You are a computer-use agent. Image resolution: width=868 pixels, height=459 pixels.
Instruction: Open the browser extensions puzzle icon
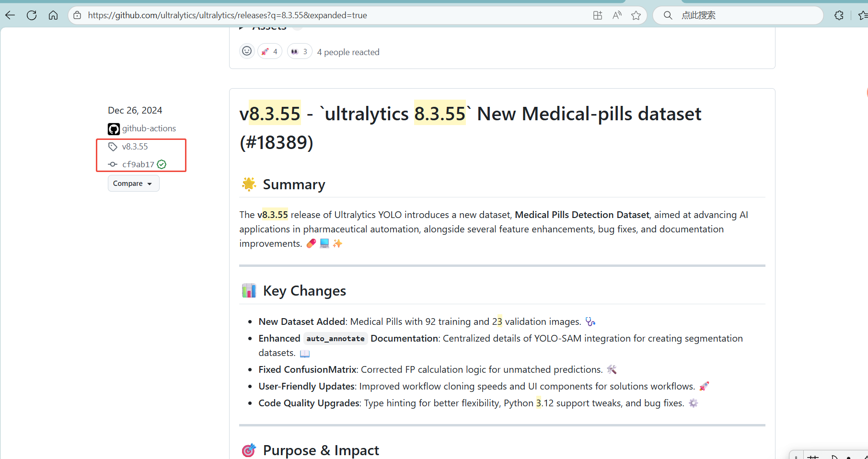[839, 15]
